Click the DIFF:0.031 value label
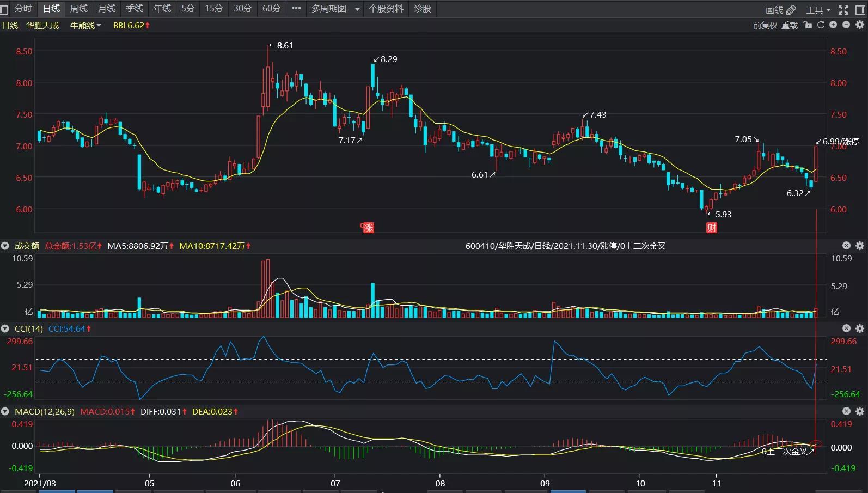The height and width of the screenshot is (493, 868). point(164,411)
